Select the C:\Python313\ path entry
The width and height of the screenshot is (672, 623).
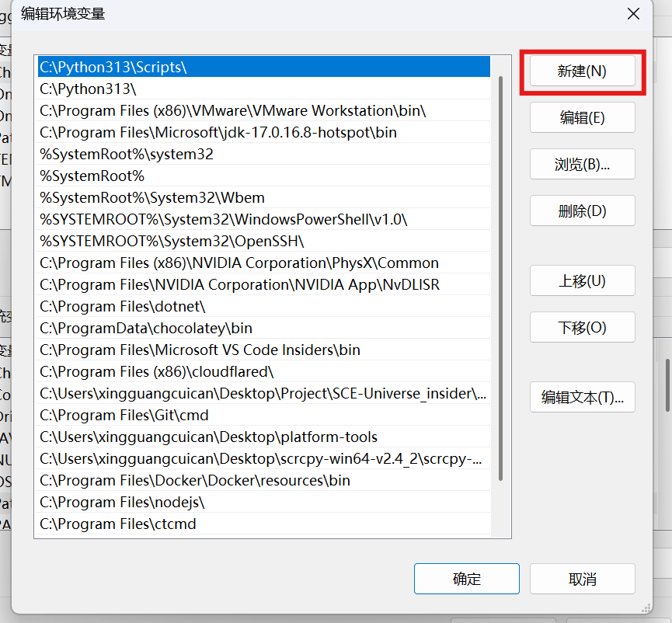[88, 89]
